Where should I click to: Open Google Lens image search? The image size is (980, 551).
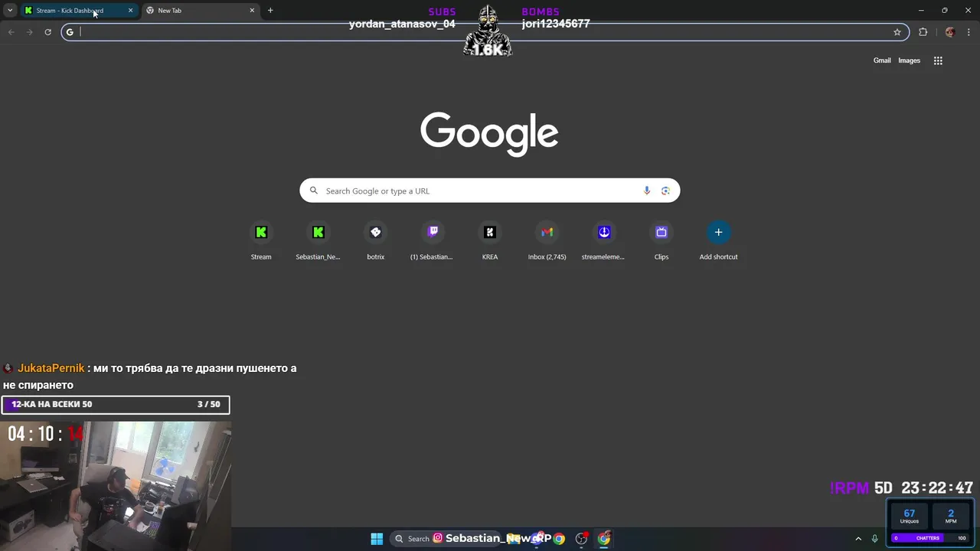665,191
